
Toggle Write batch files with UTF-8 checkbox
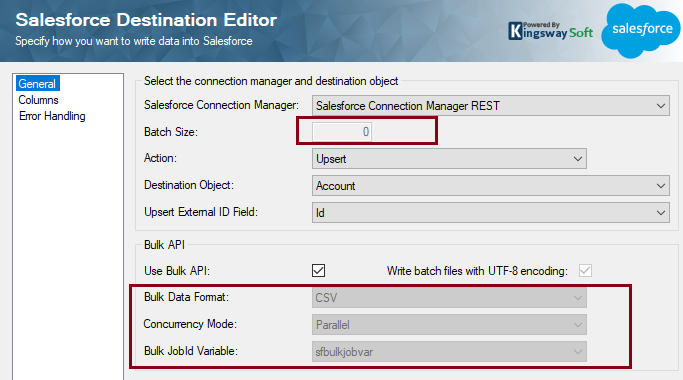(585, 271)
